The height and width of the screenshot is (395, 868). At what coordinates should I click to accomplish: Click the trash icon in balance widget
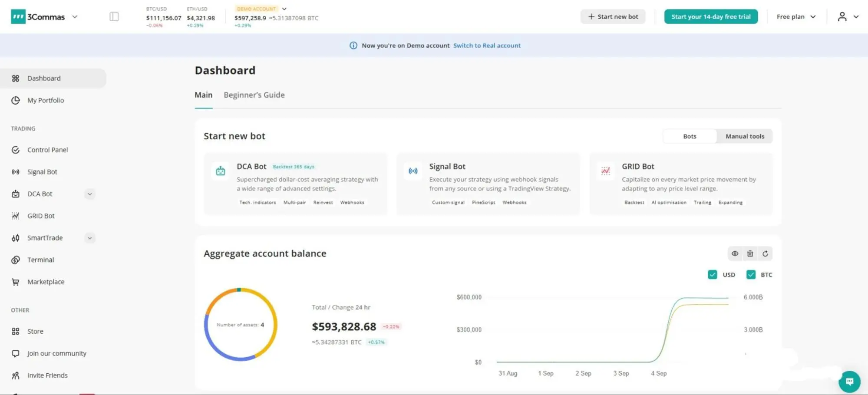750,254
